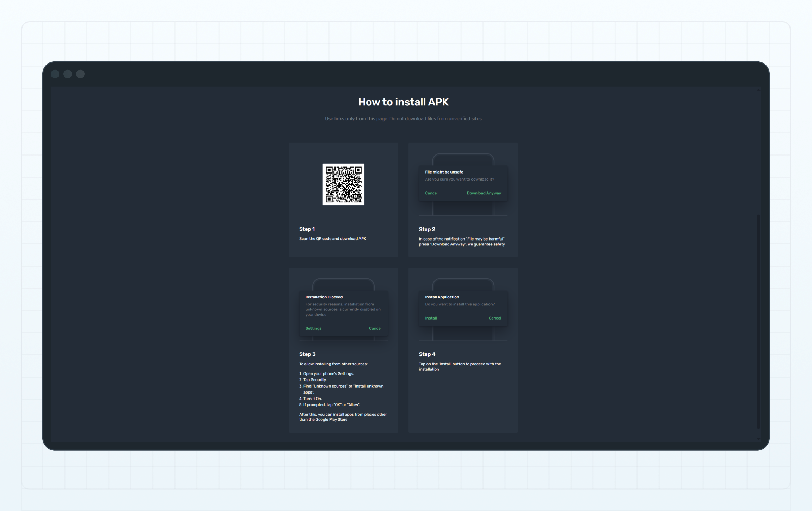812x511 pixels.
Task: Click the yellow minimize window control
Action: pos(67,74)
